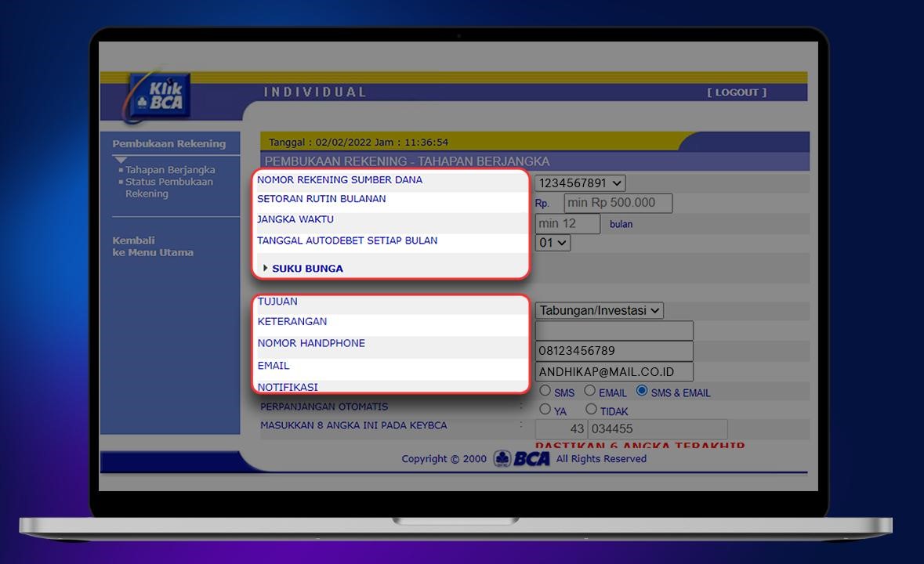Click the monthly deposit amount field
The image size is (924, 564).
point(618,203)
